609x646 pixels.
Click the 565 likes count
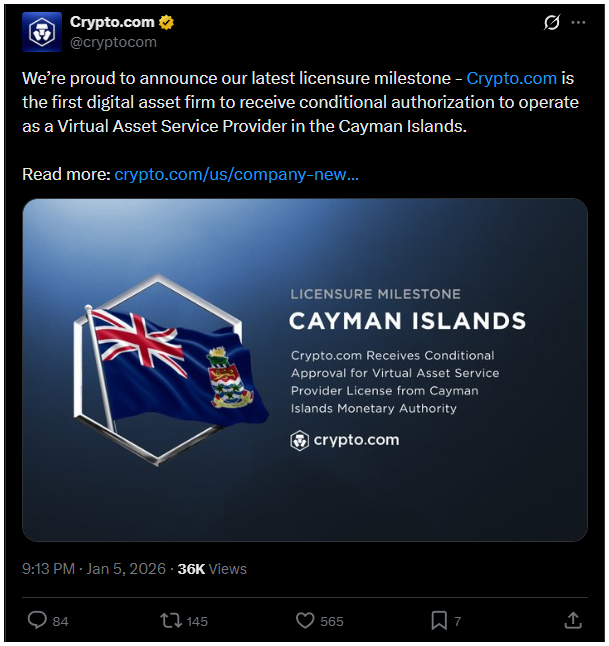pos(332,621)
